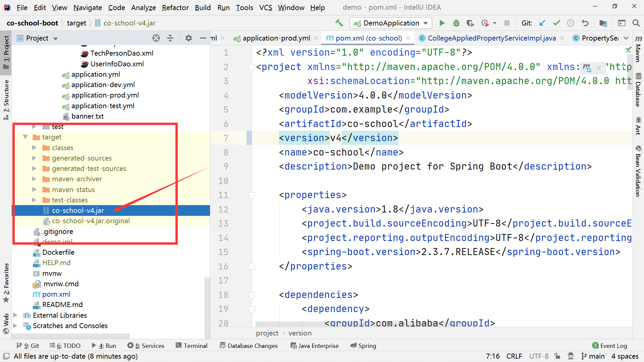Start debugging with the bug icon

[456, 23]
